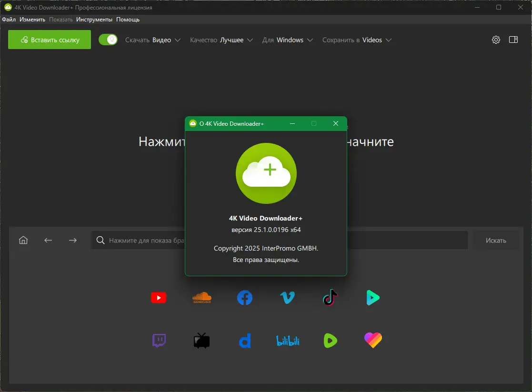This screenshot has height=392, width=532.
Task: Open the SoundCloud shortcut icon
Action: 201,298
